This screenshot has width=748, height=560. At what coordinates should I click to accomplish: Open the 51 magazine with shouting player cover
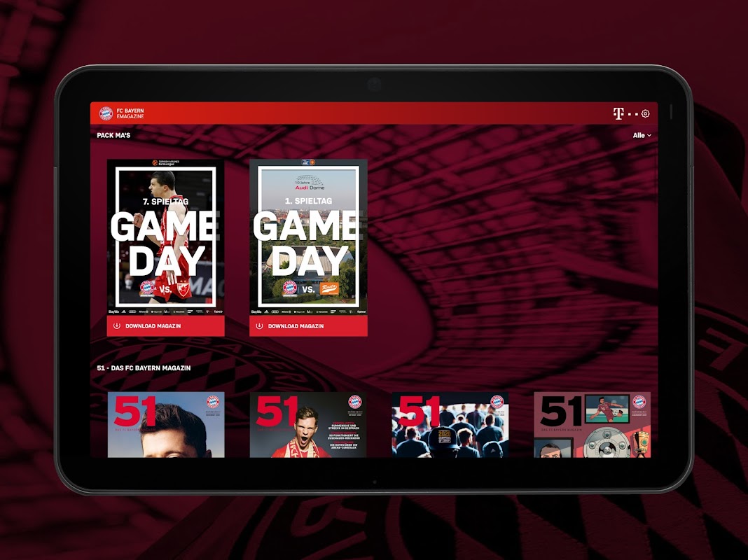308,425
